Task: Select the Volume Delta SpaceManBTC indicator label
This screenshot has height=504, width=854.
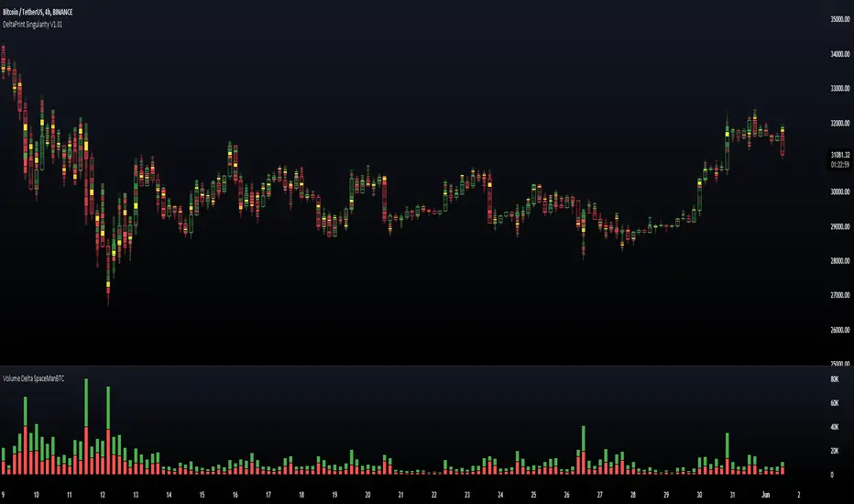Action: coord(34,378)
